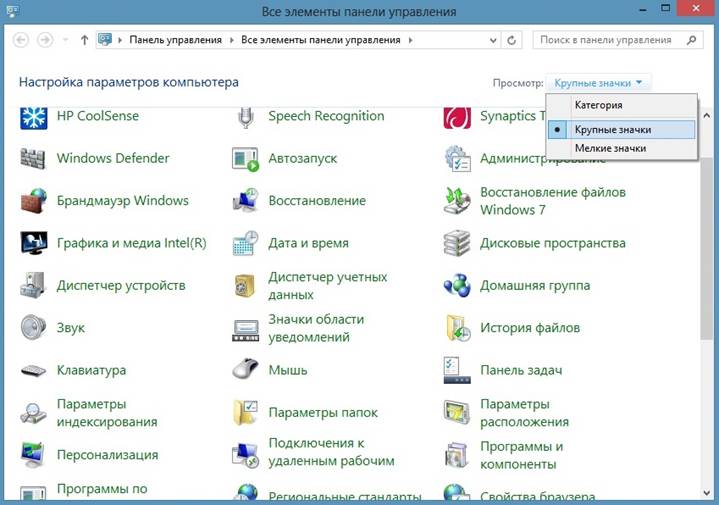Select the Категория view option
This screenshot has height=505, width=719.
621,105
